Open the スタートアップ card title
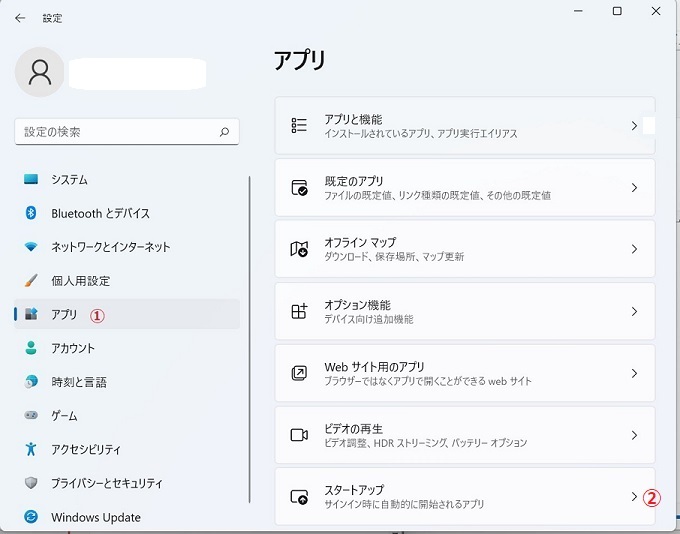This screenshot has height=534, width=680. coord(354,490)
